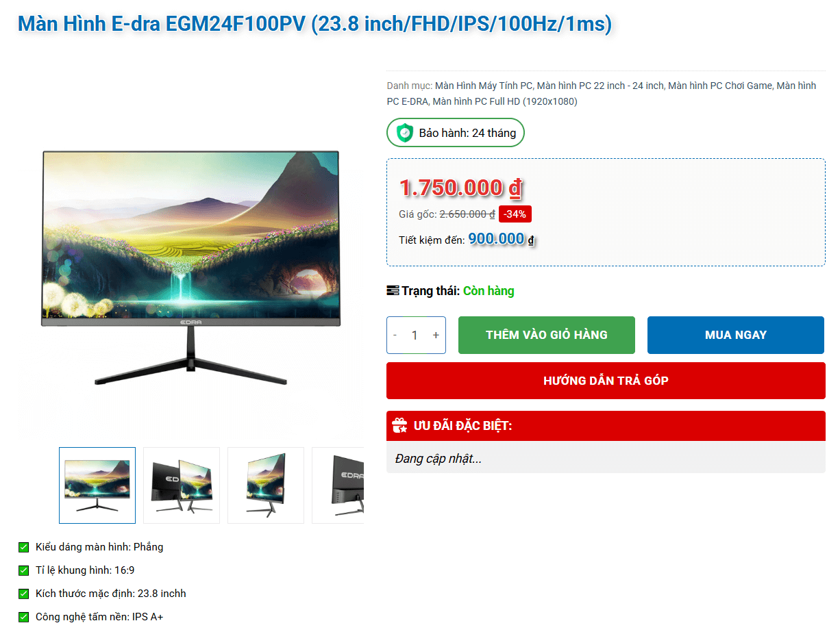Click the gift icon beside Ưu đãi đặc biệt
Screen dimensions: 840x634
tap(399, 426)
